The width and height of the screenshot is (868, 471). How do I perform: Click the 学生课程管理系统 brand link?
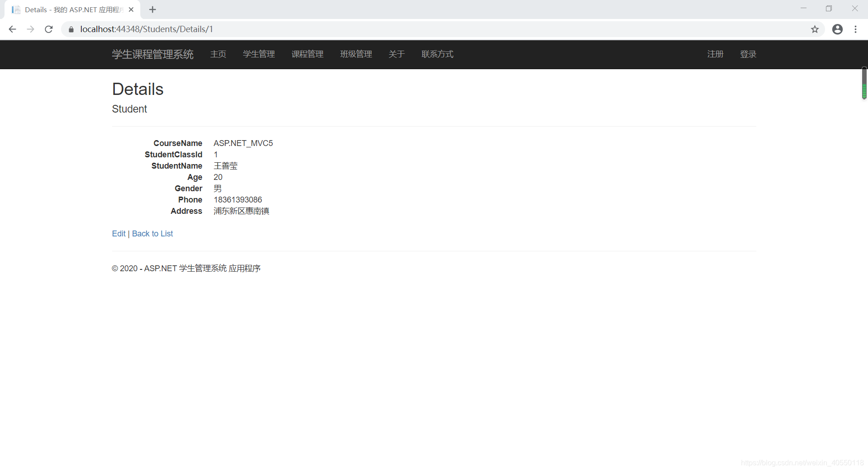[153, 54]
